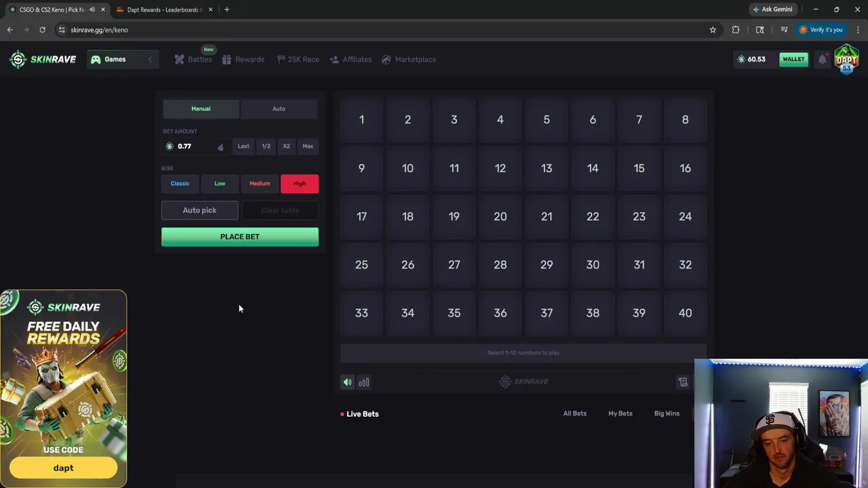Toggle keno number 8
Image resolution: width=868 pixels, height=488 pixels.
(x=685, y=120)
